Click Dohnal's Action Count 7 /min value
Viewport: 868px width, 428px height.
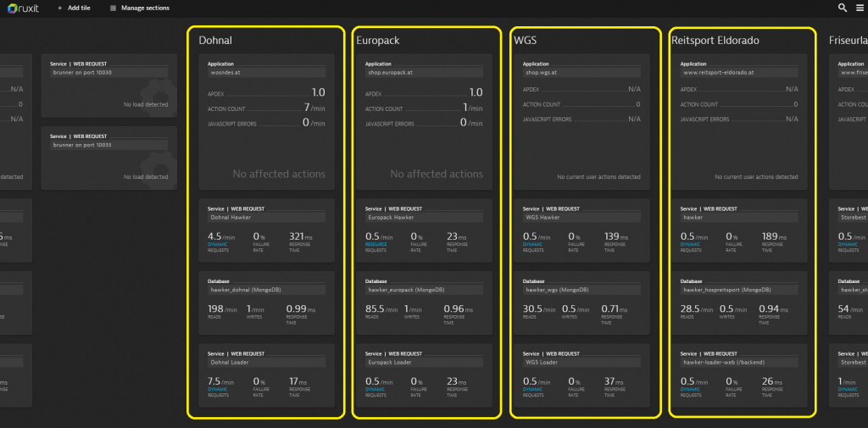point(314,108)
